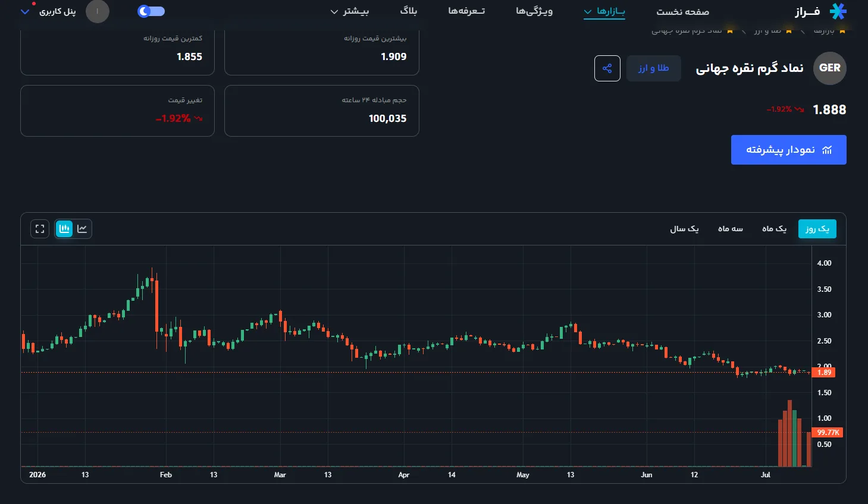The height and width of the screenshot is (504, 868).
Task: Select the یک ماه timeframe
Action: click(774, 229)
